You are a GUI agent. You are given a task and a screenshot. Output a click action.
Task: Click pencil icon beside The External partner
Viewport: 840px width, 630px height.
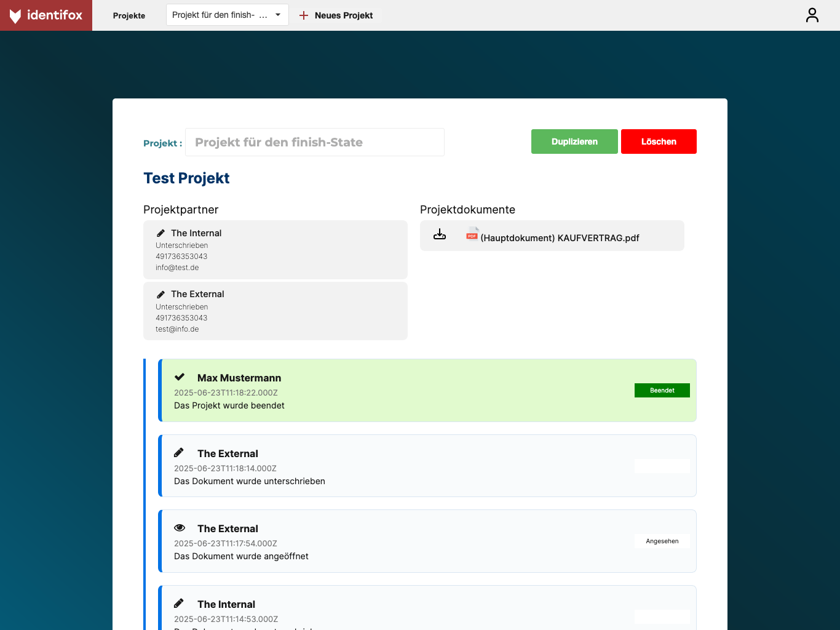click(160, 294)
